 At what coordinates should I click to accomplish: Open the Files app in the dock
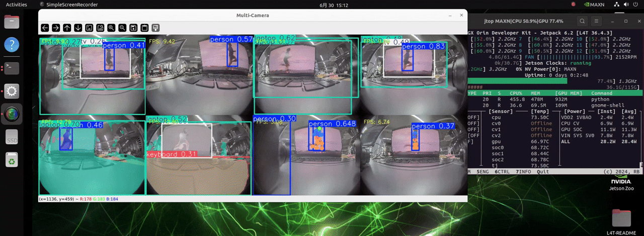pos(12,22)
